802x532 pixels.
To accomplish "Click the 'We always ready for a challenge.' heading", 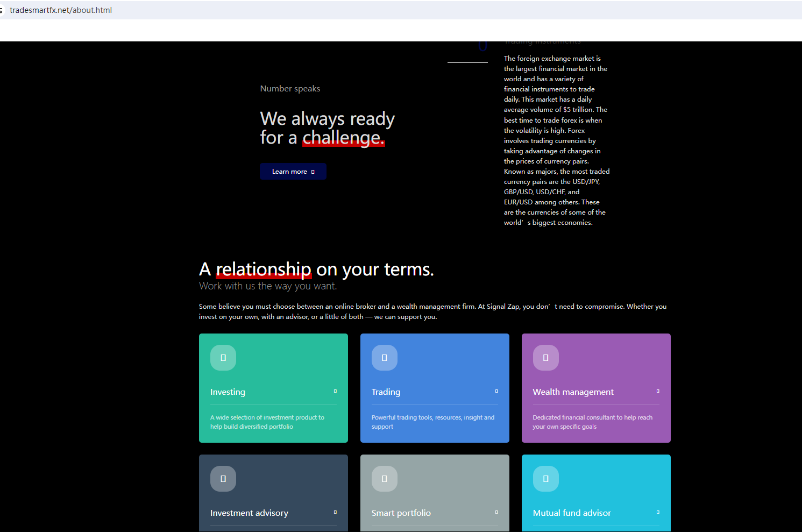I will pos(327,128).
